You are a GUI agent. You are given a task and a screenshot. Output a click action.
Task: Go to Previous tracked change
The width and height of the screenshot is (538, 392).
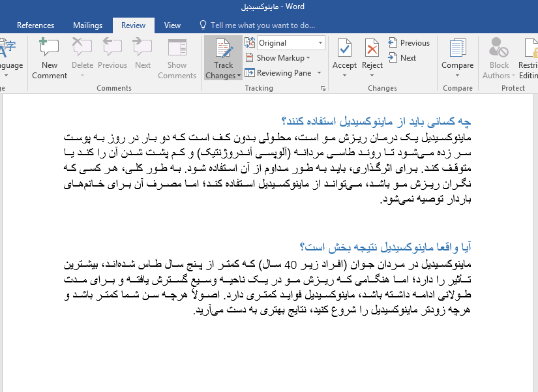click(409, 43)
